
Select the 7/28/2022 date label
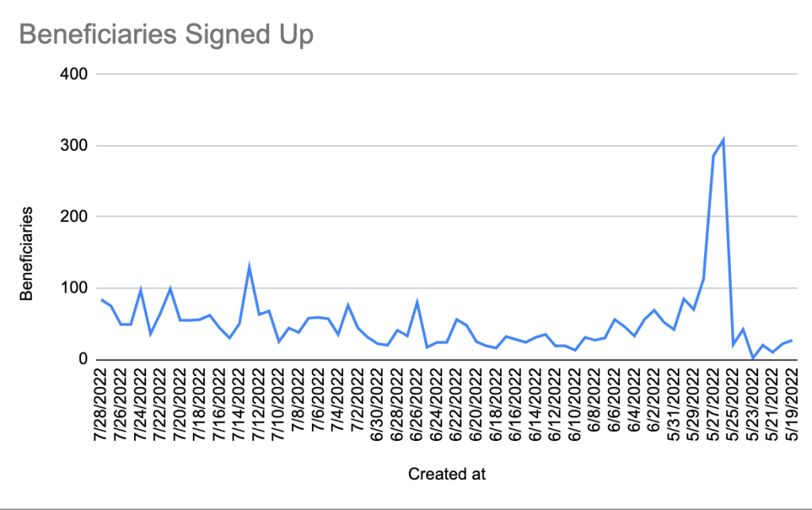coord(102,406)
